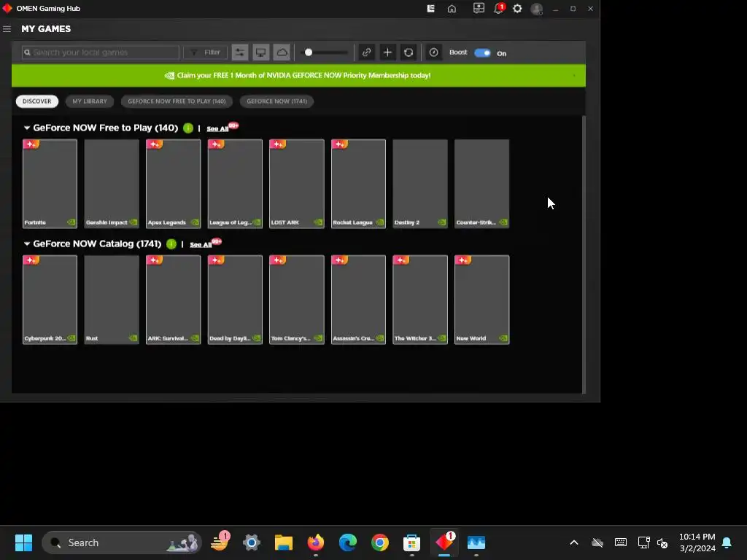Open the hamburger navigation menu
The image size is (747, 560).
(x=7, y=29)
